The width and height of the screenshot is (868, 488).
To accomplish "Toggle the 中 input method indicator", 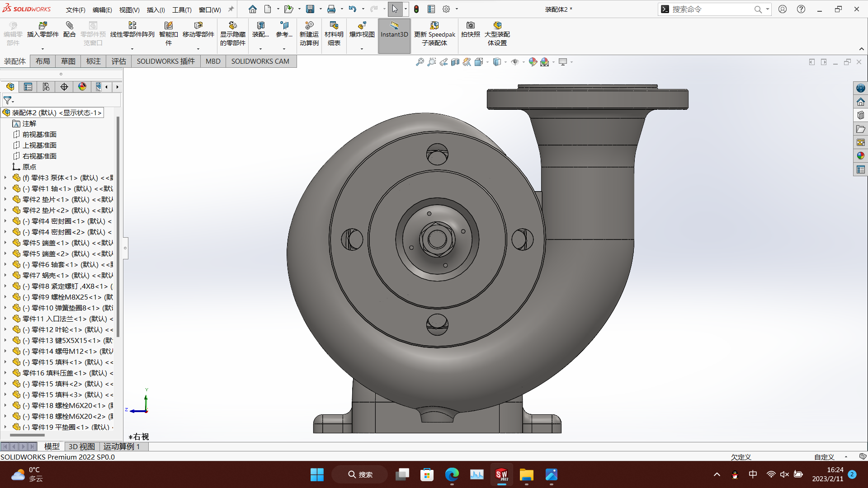I will click(753, 474).
